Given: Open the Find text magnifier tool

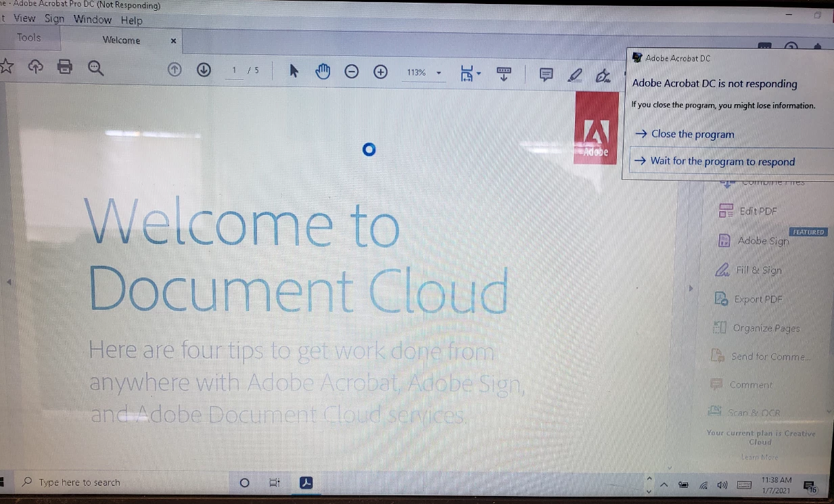Looking at the screenshot, I should pyautogui.click(x=95, y=68).
